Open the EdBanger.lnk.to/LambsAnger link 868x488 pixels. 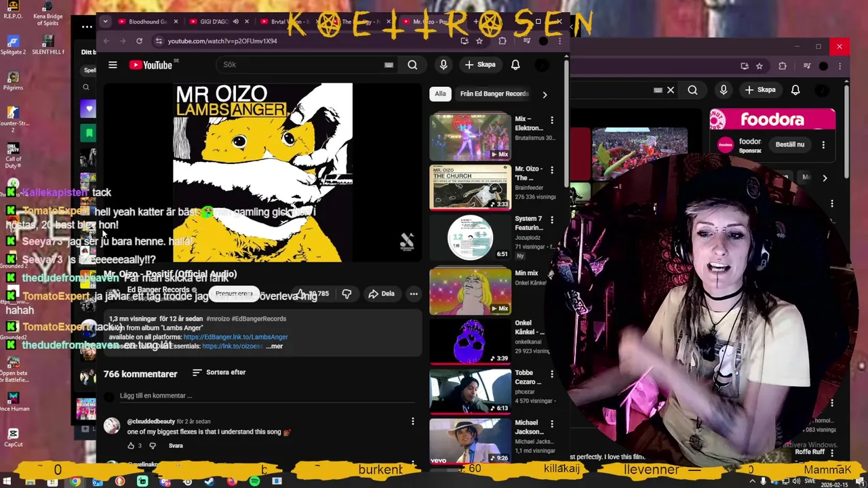235,337
